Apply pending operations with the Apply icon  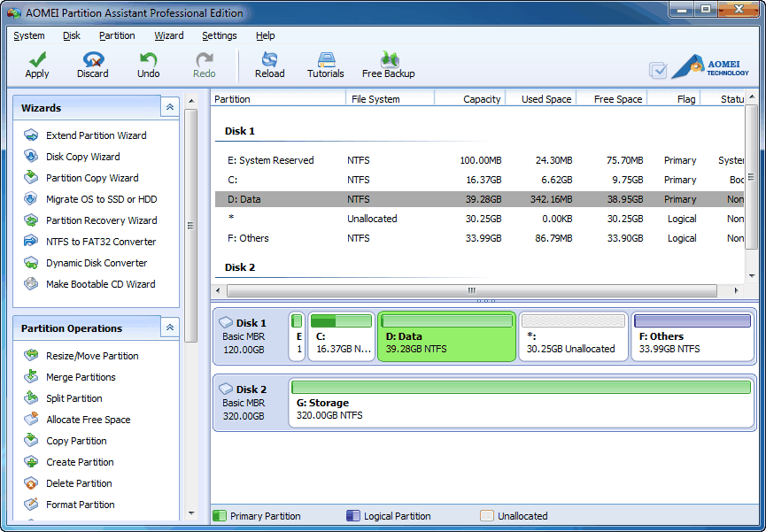(x=35, y=63)
